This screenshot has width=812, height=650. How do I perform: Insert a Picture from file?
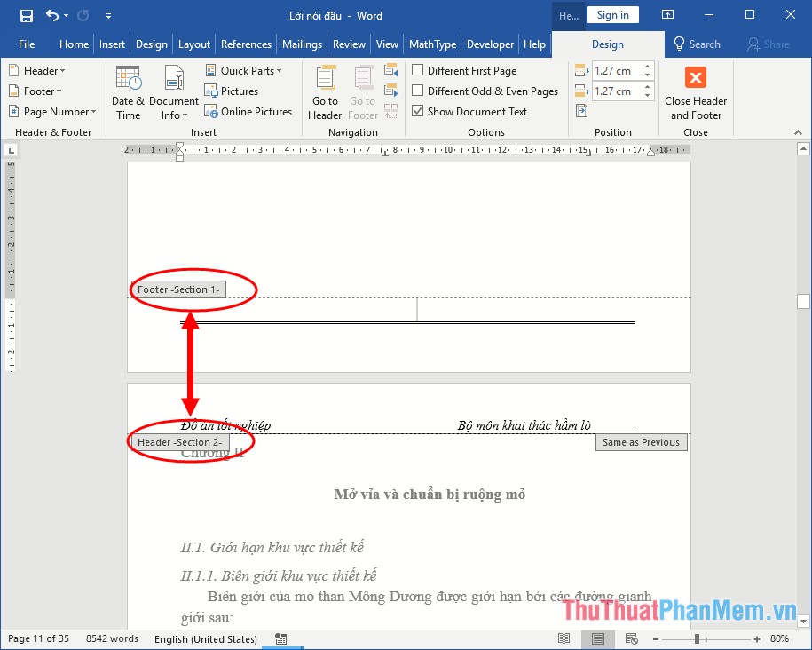pyautogui.click(x=232, y=91)
